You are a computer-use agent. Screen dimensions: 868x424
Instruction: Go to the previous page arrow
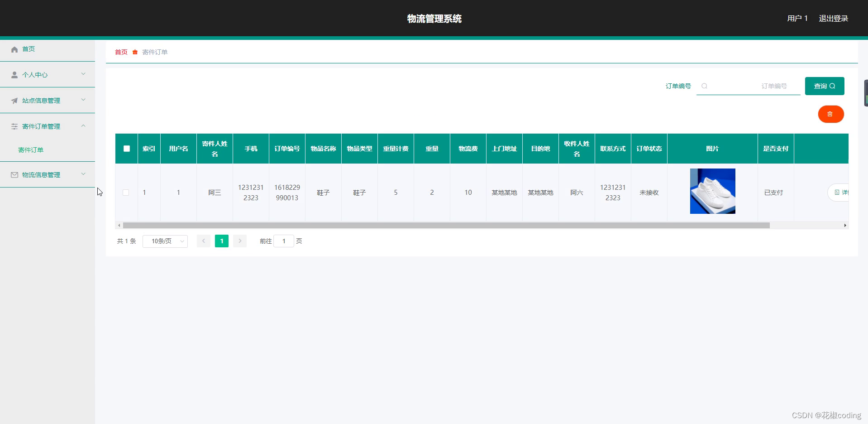[x=204, y=241]
